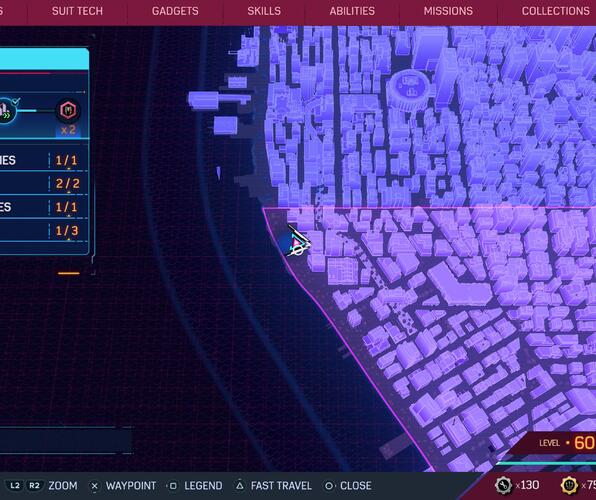The image size is (596, 500).
Task: Go to the Abilities tab
Action: (x=352, y=11)
